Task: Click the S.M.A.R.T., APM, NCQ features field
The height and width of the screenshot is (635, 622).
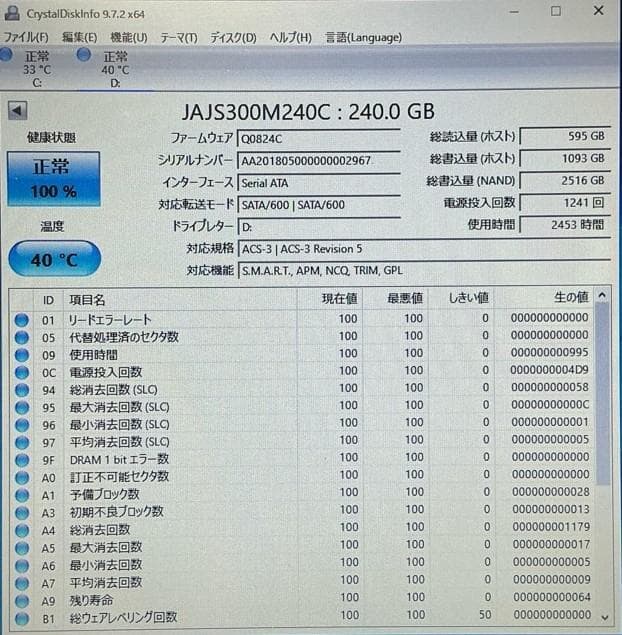Action: 424,271
